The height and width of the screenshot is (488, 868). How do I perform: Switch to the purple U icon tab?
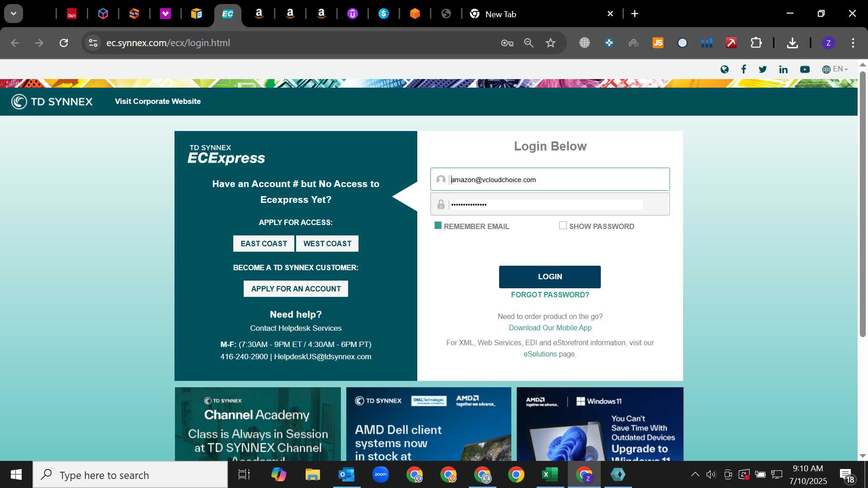[x=353, y=14]
